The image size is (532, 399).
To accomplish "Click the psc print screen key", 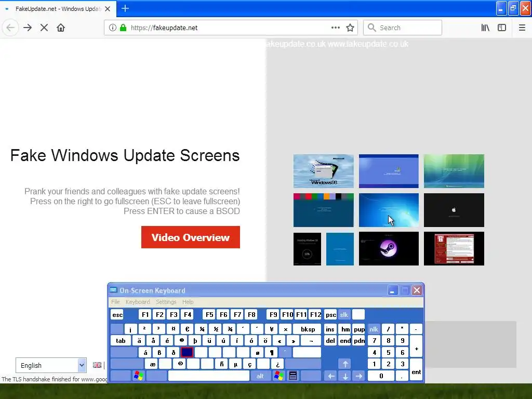I will [330, 314].
